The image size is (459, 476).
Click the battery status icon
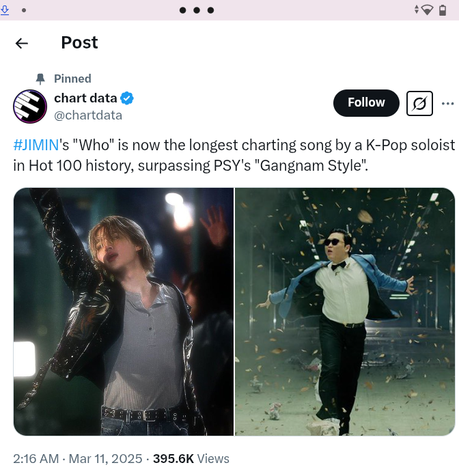(x=443, y=10)
